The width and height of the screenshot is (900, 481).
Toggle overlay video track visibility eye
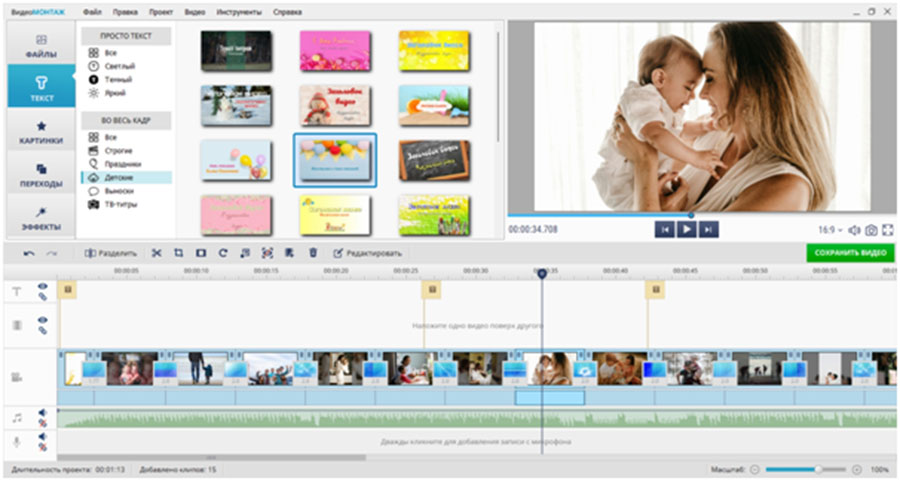pyautogui.click(x=43, y=321)
